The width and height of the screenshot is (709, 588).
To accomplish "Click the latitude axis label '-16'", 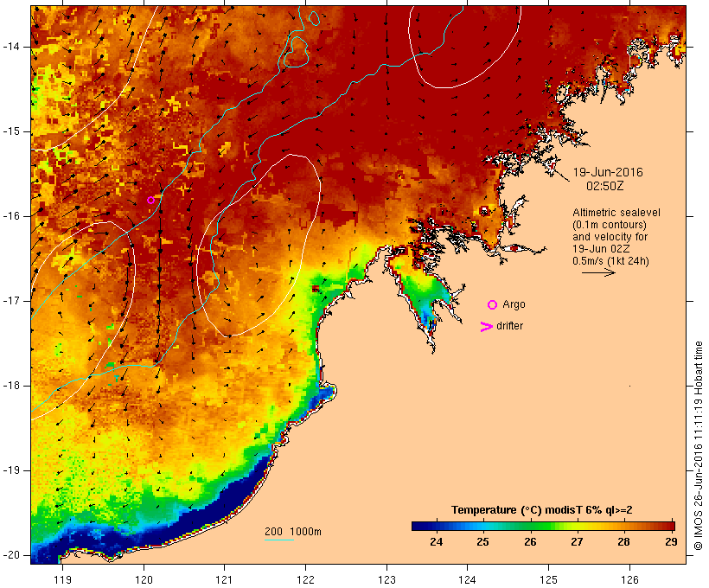I will point(11,216).
